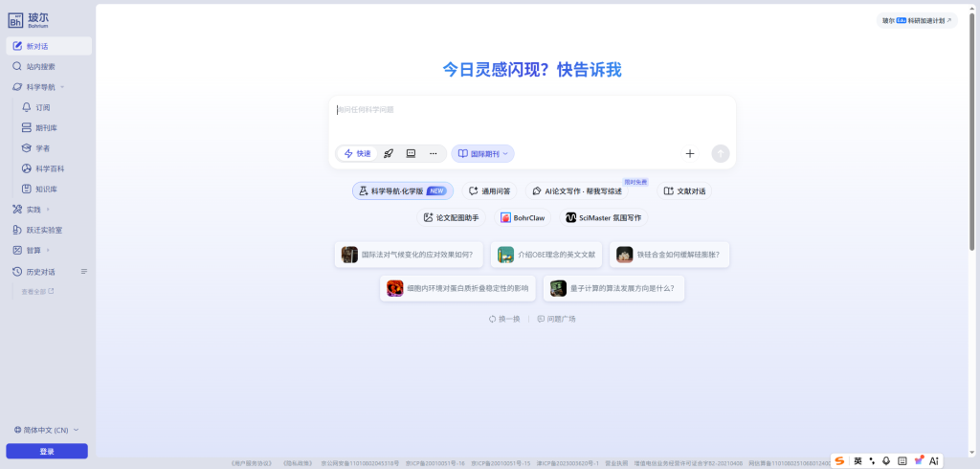
Task: Click the plus attachment icon
Action: click(x=690, y=153)
